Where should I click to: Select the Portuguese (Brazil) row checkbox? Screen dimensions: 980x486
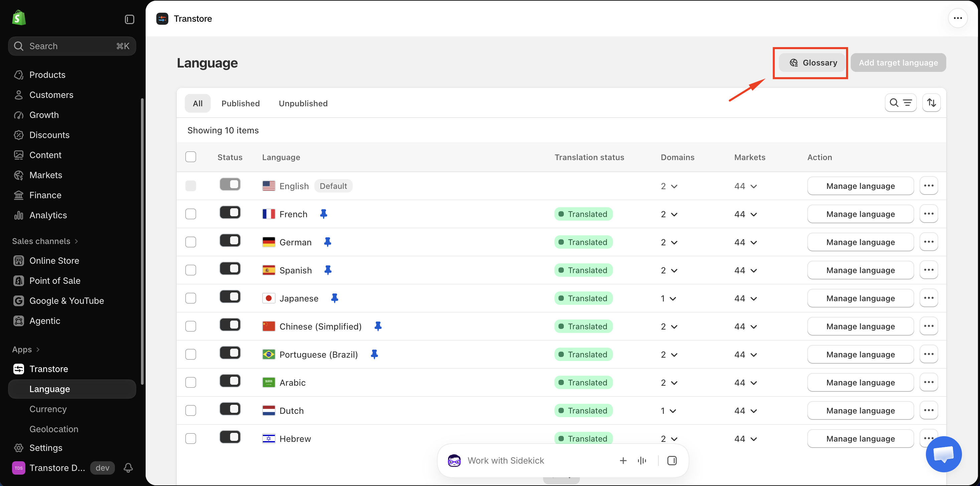click(x=191, y=354)
